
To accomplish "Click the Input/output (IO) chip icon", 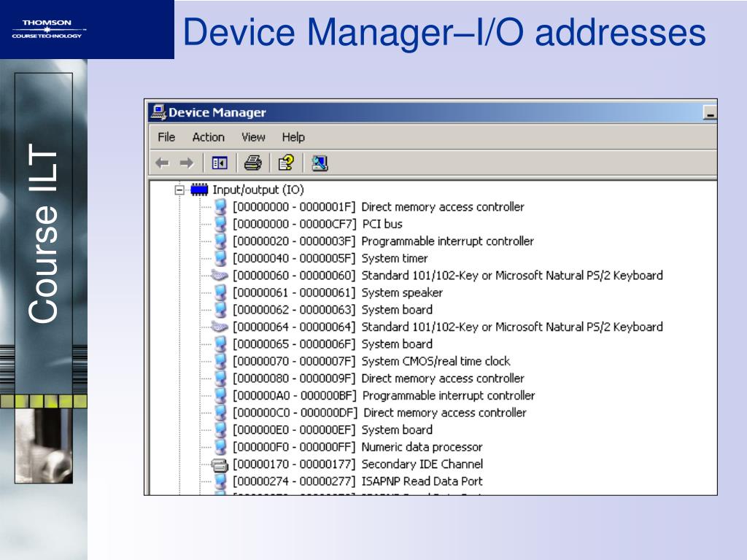I will pos(199,190).
